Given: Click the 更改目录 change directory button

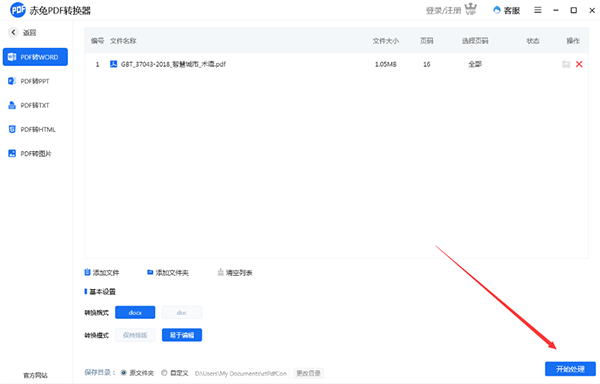Looking at the screenshot, I should pyautogui.click(x=308, y=373).
